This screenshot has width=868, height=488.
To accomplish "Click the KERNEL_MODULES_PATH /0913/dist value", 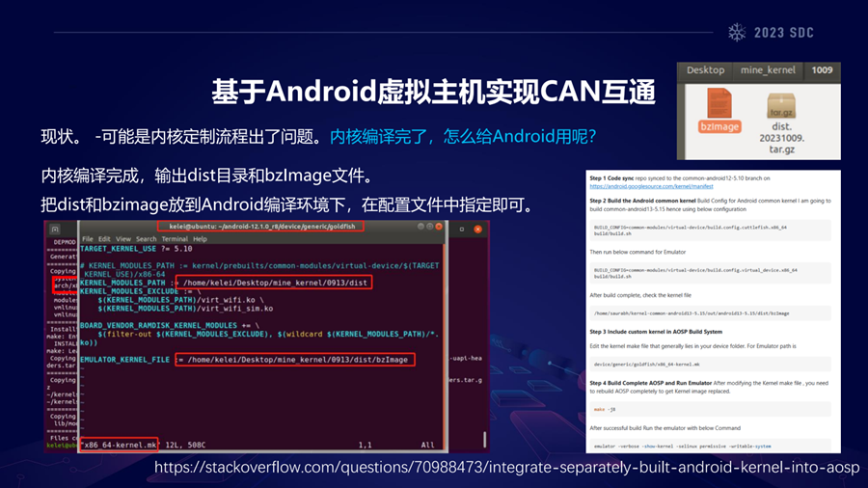I will (x=275, y=283).
